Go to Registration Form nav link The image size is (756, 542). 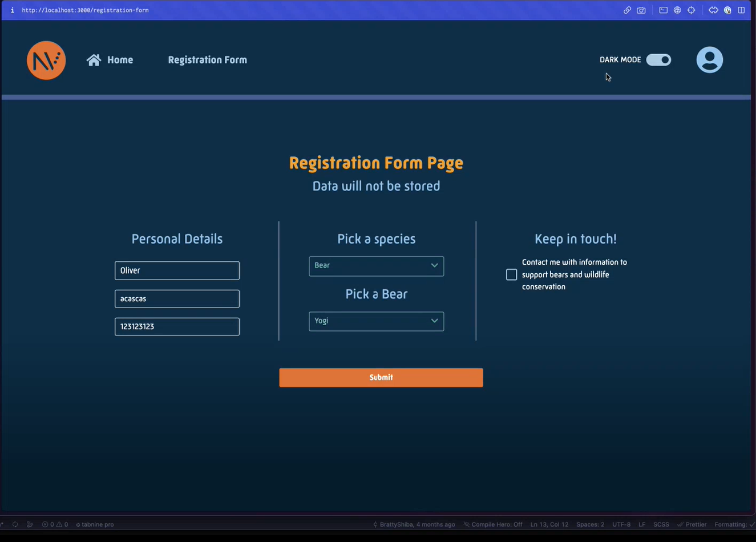[207, 60]
